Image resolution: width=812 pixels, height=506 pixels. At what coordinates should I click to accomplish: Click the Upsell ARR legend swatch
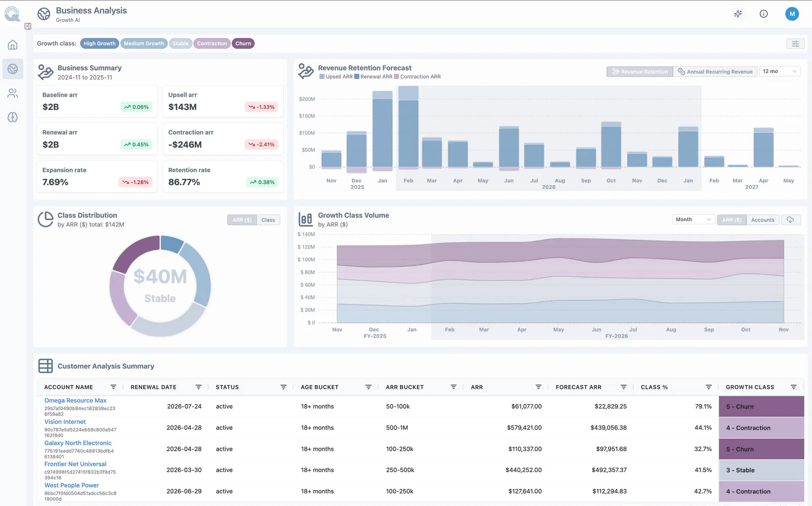[x=322, y=77]
